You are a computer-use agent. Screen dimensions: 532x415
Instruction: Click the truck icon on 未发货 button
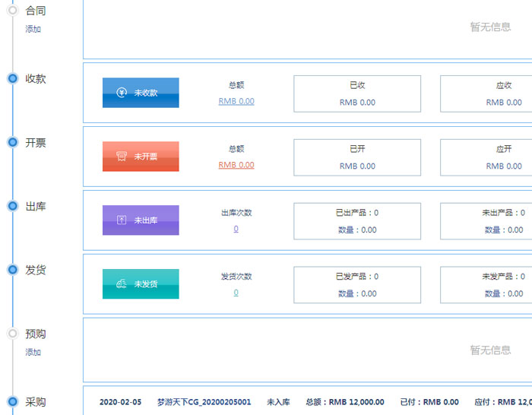(122, 284)
